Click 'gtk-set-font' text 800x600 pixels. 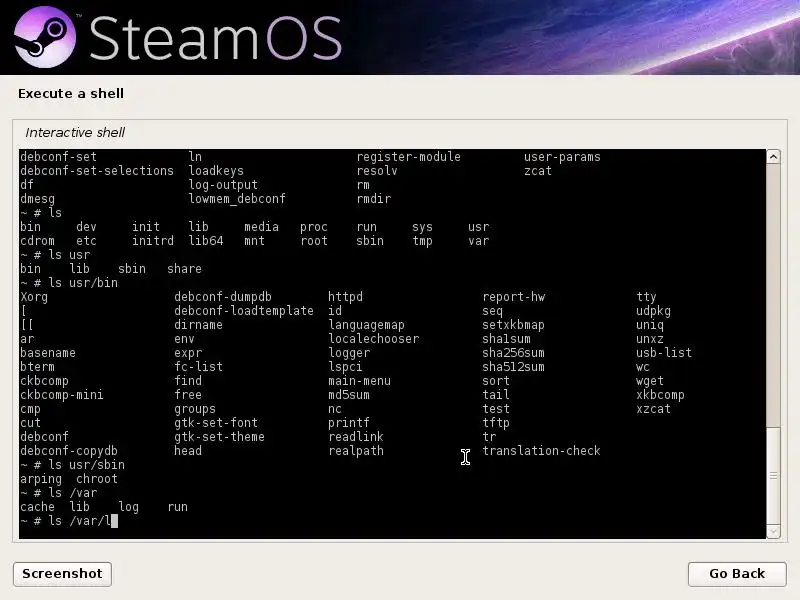coord(216,423)
